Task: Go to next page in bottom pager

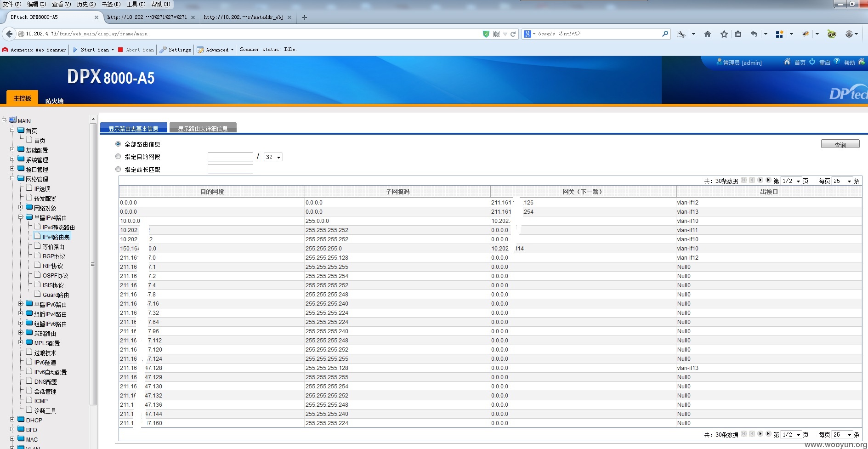Action: coord(760,433)
